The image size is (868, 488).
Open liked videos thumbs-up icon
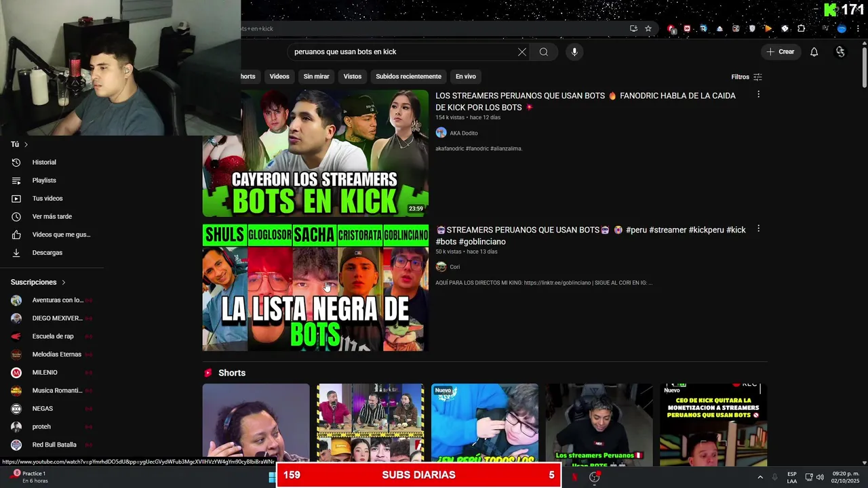(16, 235)
